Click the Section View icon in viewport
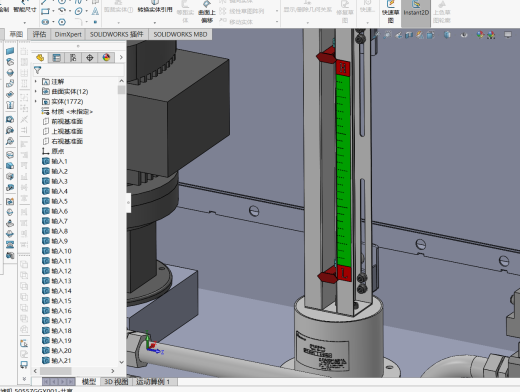The width and height of the screenshot is (520, 392). (409, 35)
